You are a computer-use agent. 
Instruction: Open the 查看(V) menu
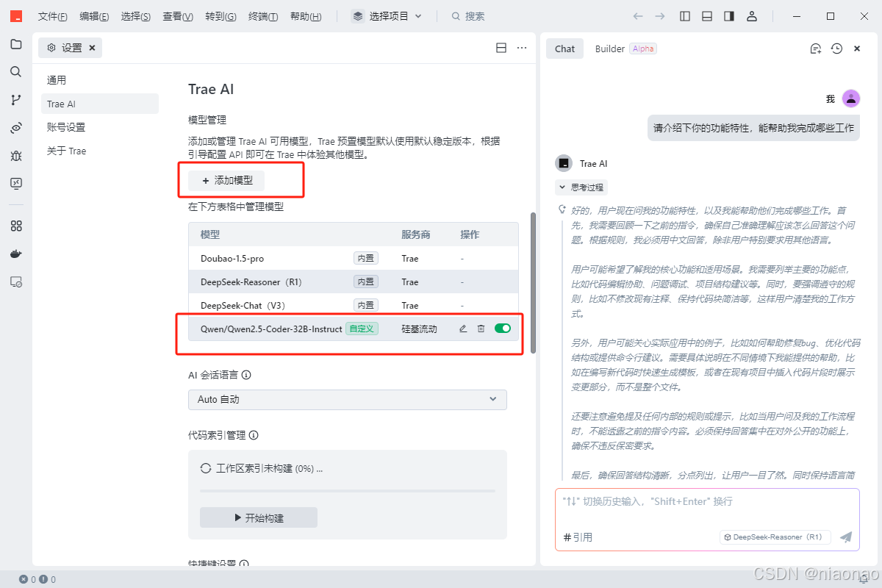point(178,16)
